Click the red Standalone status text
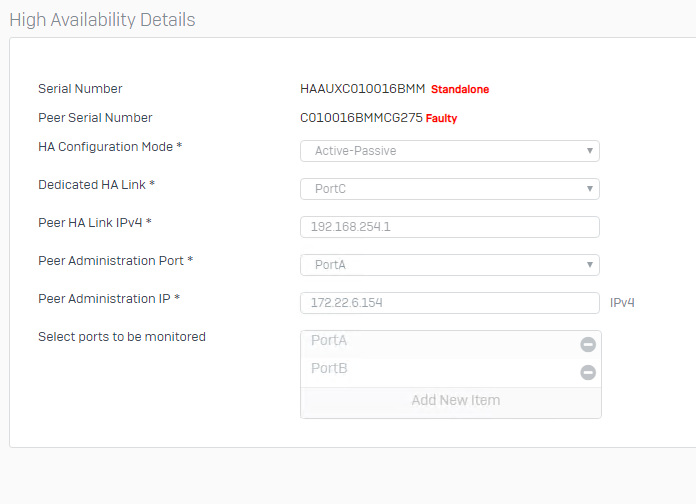 click(460, 89)
